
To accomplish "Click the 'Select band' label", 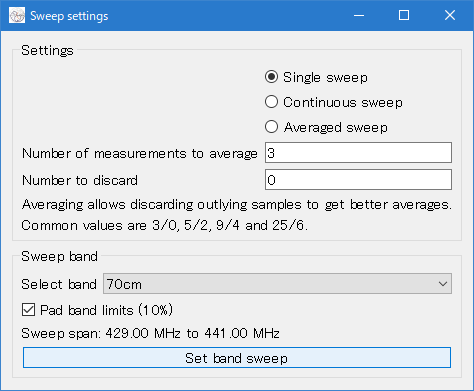I will (59, 284).
